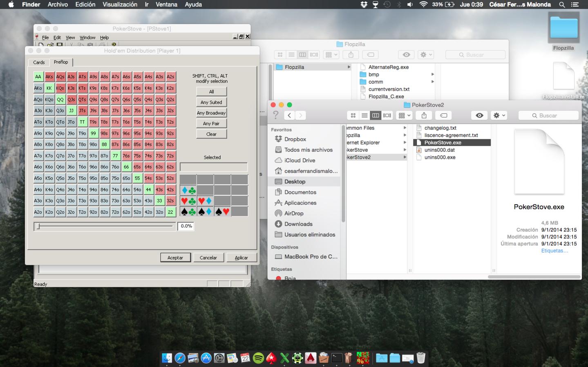
Task: Click Buscar search field in PokerStove2 window
Action: [x=548, y=116]
